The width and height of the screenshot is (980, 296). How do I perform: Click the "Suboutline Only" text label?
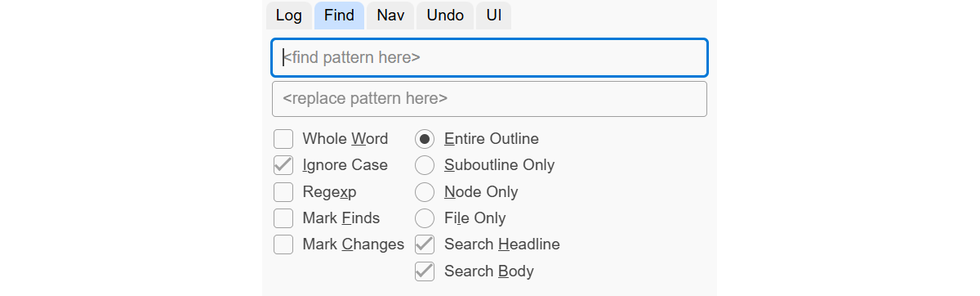point(500,165)
